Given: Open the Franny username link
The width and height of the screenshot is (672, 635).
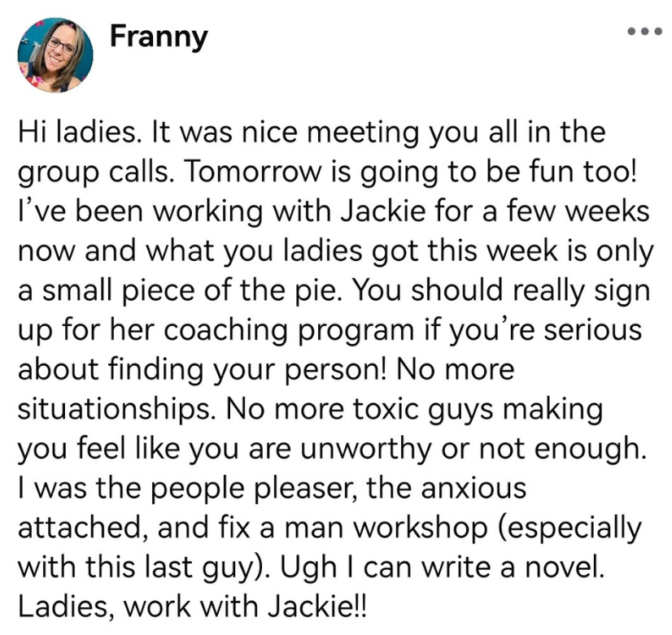Looking at the screenshot, I should 159,37.
